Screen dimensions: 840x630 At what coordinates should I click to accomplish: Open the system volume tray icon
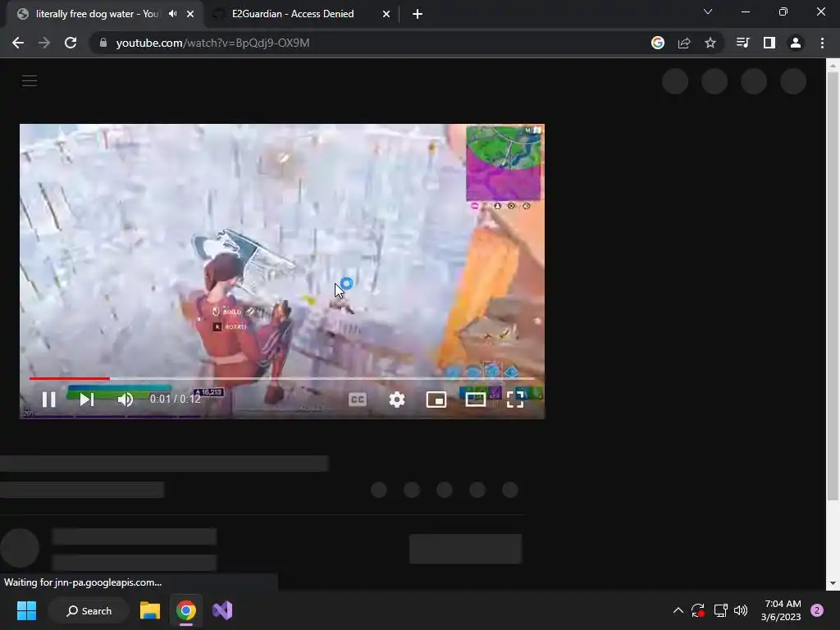[741, 610]
